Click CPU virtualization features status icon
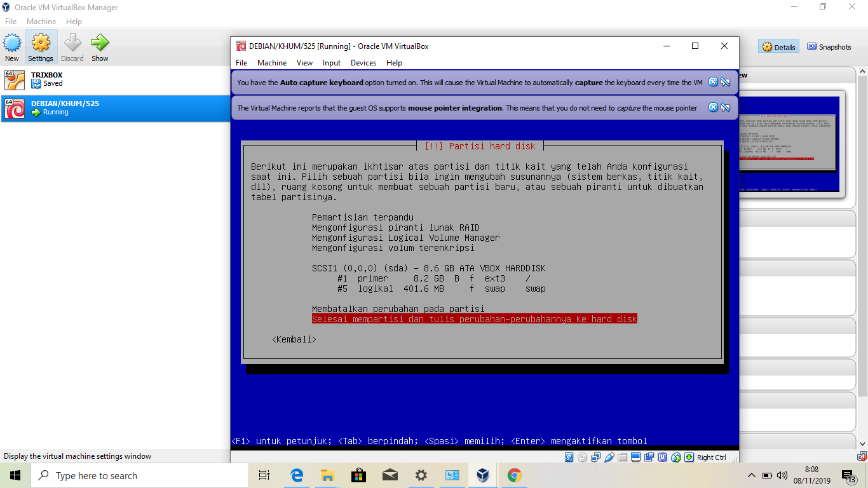 click(663, 457)
